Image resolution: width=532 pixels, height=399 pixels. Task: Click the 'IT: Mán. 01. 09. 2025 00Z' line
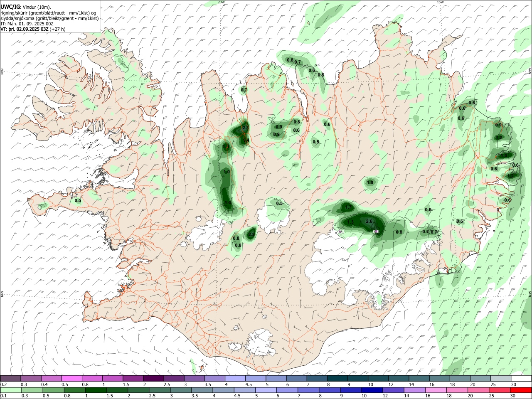27,24
